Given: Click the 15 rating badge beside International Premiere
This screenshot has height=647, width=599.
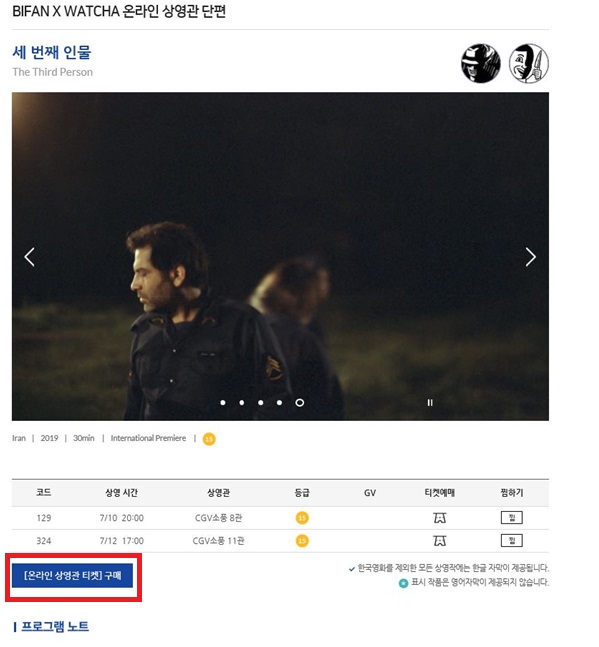Looking at the screenshot, I should (x=209, y=439).
